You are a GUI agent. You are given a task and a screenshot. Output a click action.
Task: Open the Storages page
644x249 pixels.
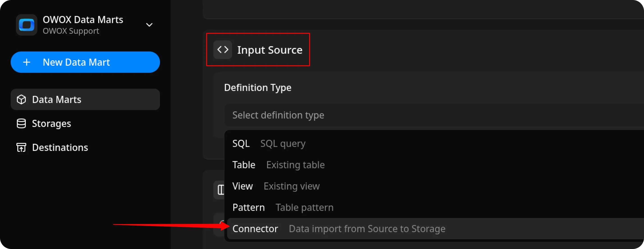(x=52, y=123)
